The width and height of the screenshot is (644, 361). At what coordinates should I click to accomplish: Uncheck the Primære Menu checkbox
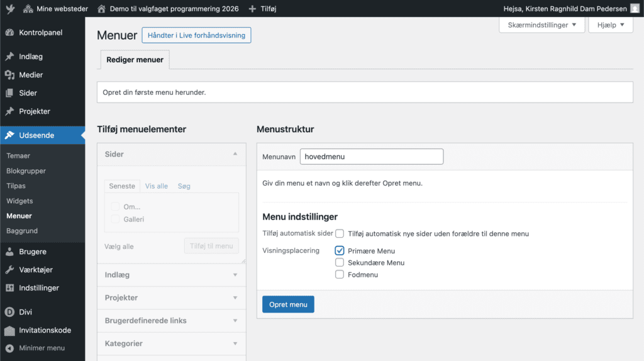point(340,251)
